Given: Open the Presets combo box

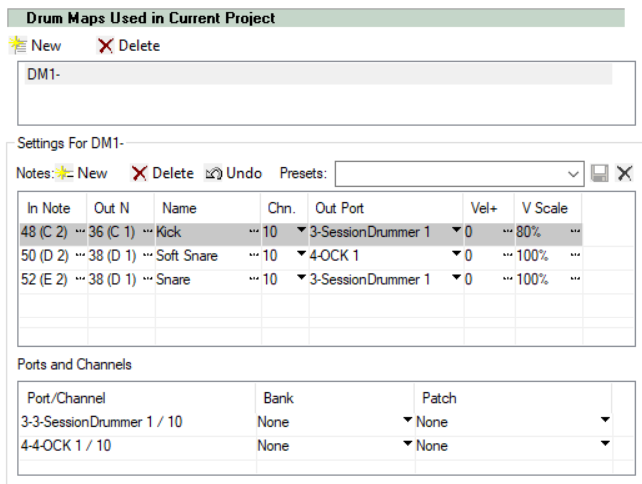Looking at the screenshot, I should (459, 174).
